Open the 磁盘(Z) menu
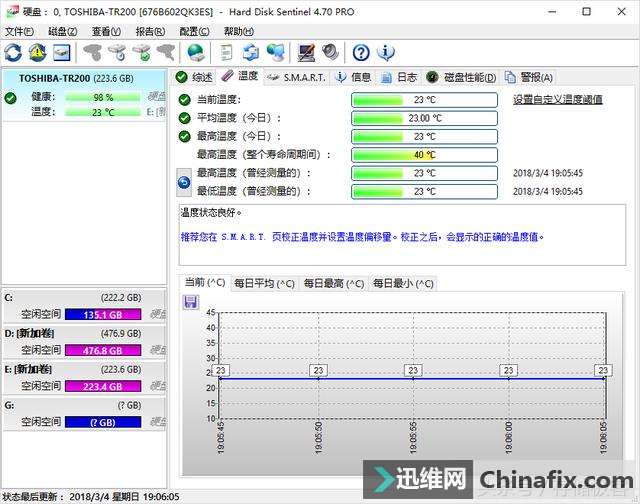Screen dimensions: 640x504 tap(63, 31)
